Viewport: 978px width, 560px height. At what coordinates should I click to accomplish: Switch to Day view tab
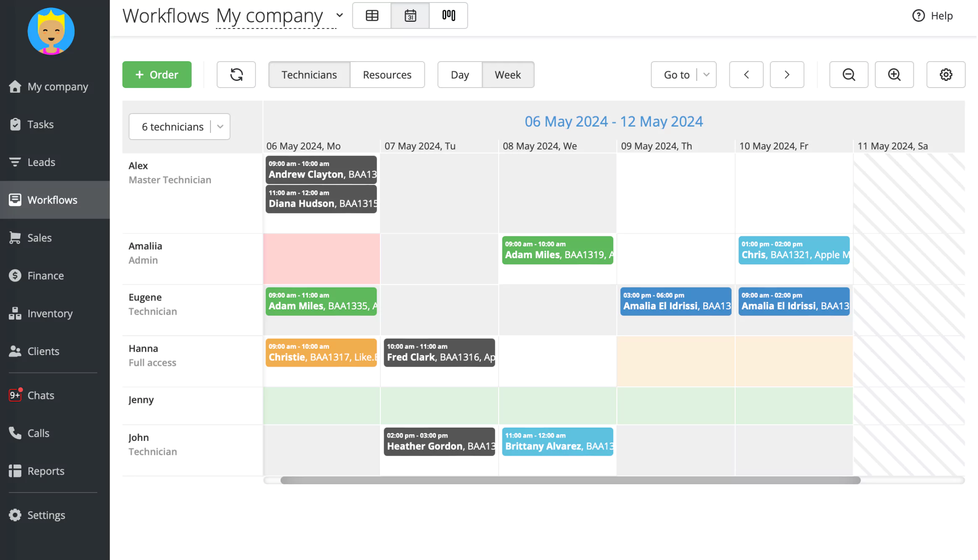point(460,75)
